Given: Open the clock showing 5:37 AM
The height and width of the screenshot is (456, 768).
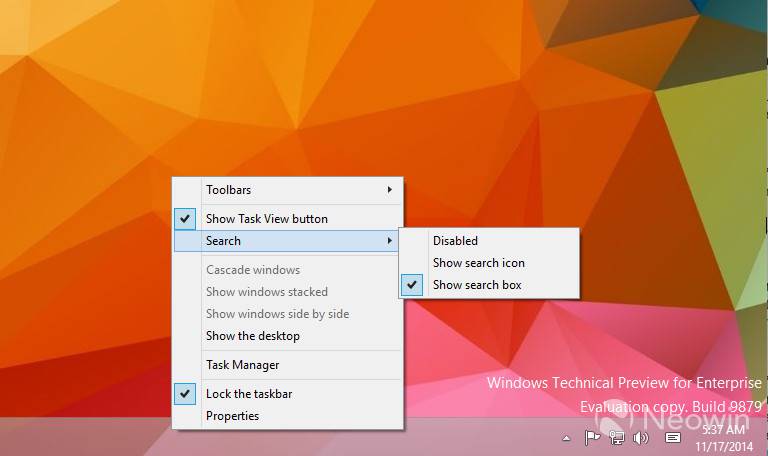Looking at the screenshot, I should tap(723, 430).
